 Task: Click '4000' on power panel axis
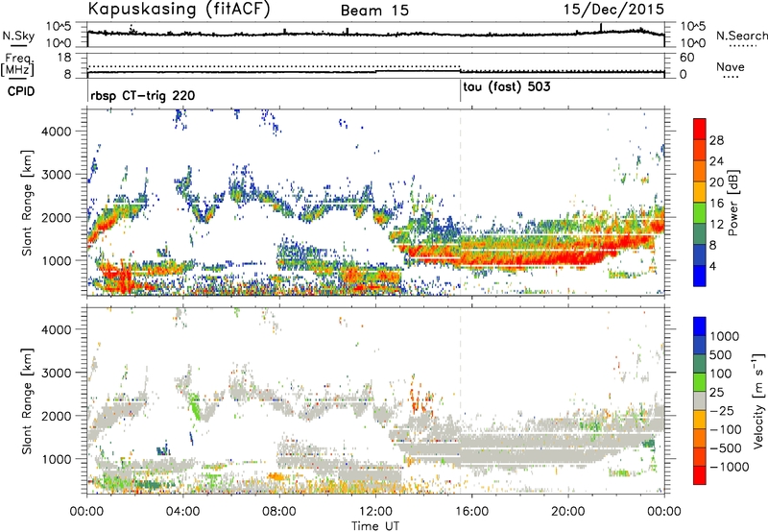tap(56, 132)
